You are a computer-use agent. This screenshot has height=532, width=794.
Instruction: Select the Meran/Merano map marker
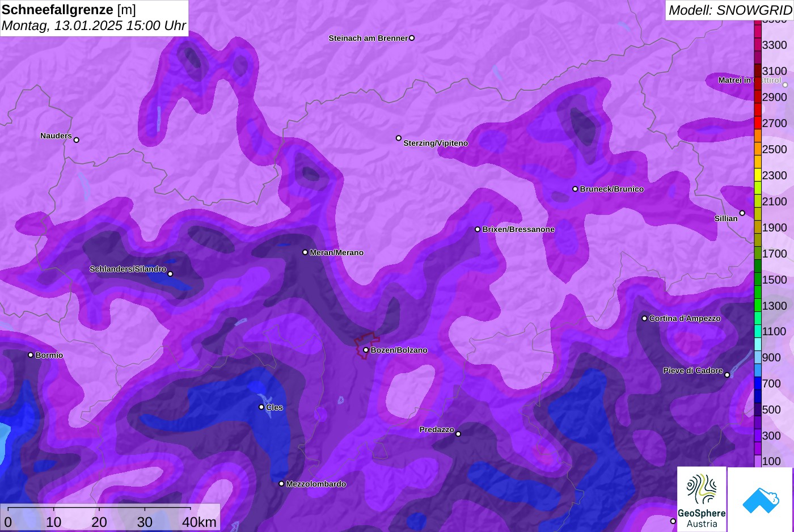point(305,252)
